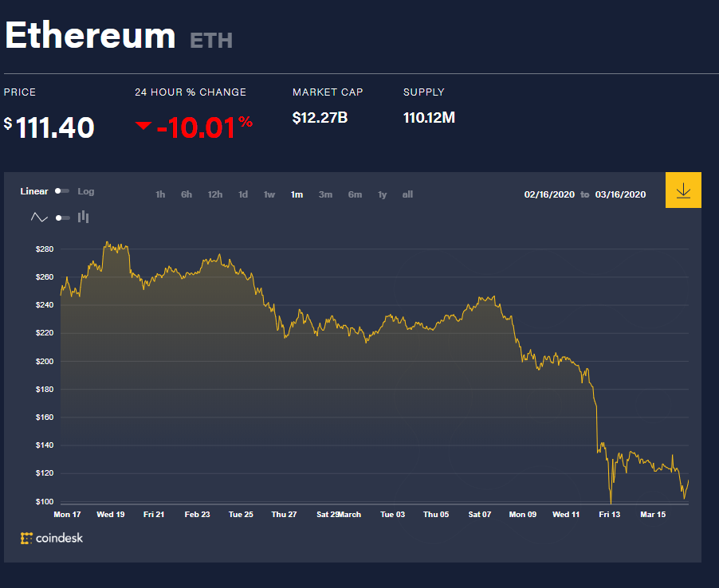Open the start date 02/16/2020 picker

click(x=548, y=194)
